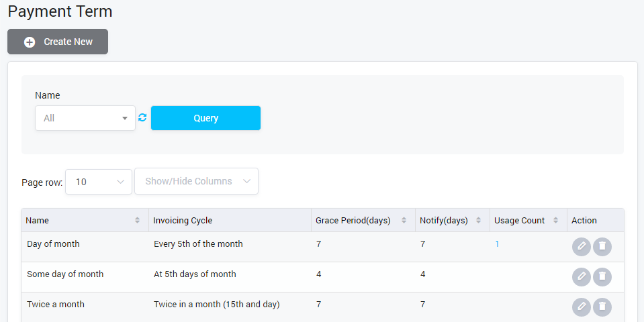Image resolution: width=644 pixels, height=322 pixels.
Task: Open Show/Hide Columns dropdown
Action: [196, 181]
